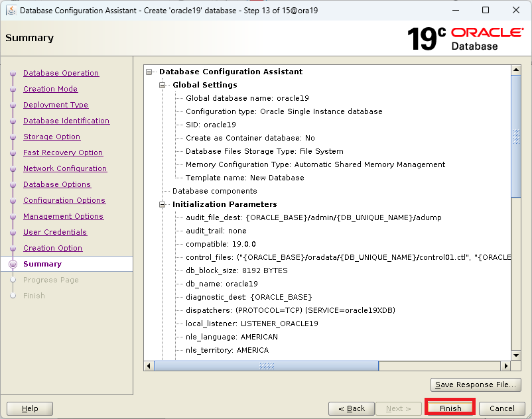Screen dimensions: 532x419
Task: Select 'compatible: 19.0.0' row
Action: click(220, 244)
